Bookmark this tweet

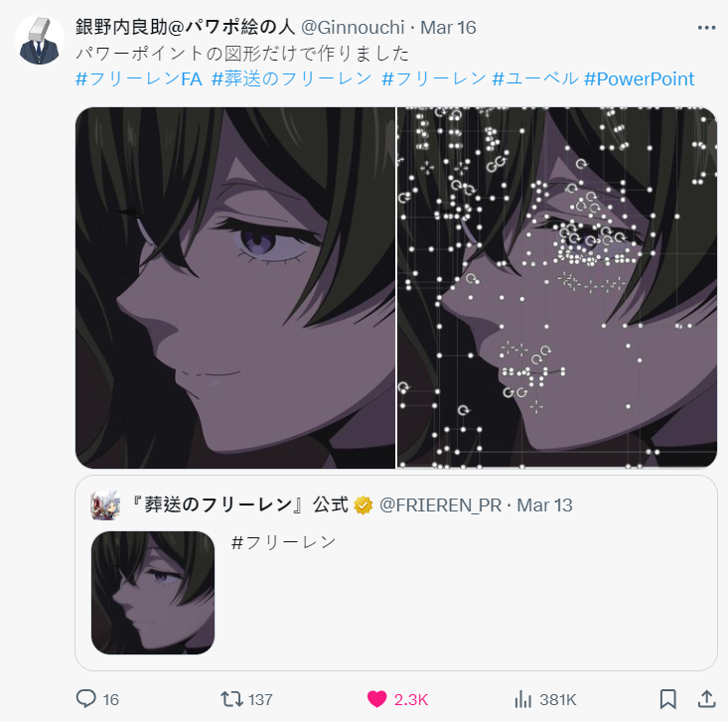click(667, 699)
